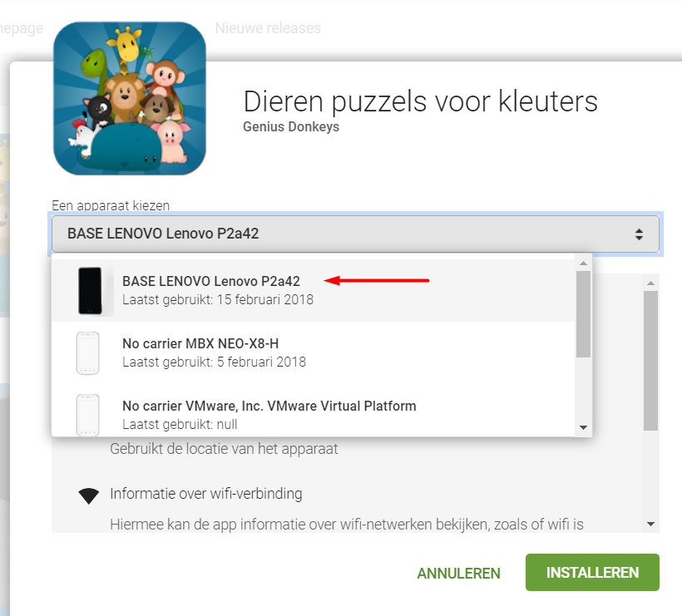Click the dropdown's up-down arrow indicator
This screenshot has width=682, height=616.
tap(639, 234)
